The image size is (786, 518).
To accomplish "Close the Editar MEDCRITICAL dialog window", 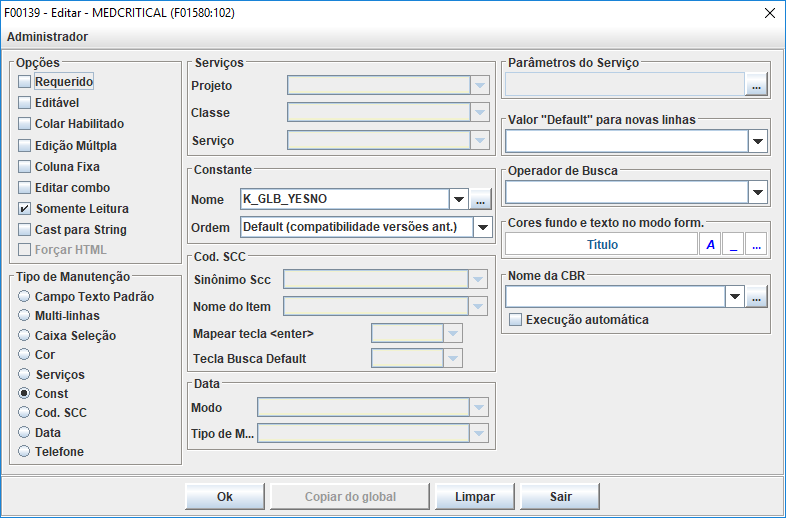I will 769,13.
